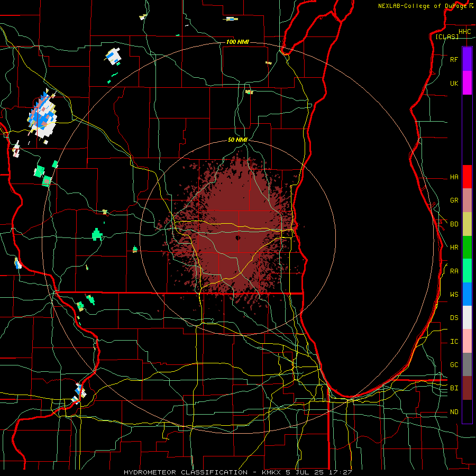Image resolution: width=476 pixels, height=476 pixels.
Task: Click the light pink IC legend swatch
Action: (x=467, y=341)
